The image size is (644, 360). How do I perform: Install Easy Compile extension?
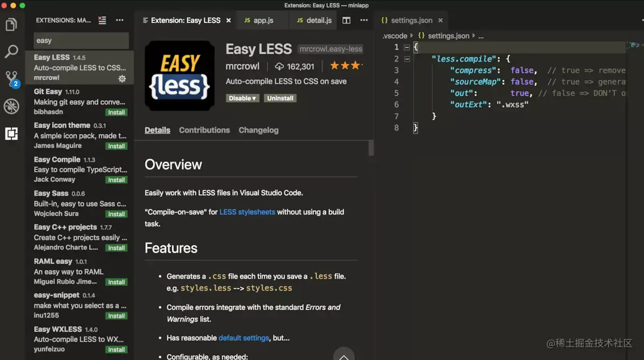tap(116, 180)
